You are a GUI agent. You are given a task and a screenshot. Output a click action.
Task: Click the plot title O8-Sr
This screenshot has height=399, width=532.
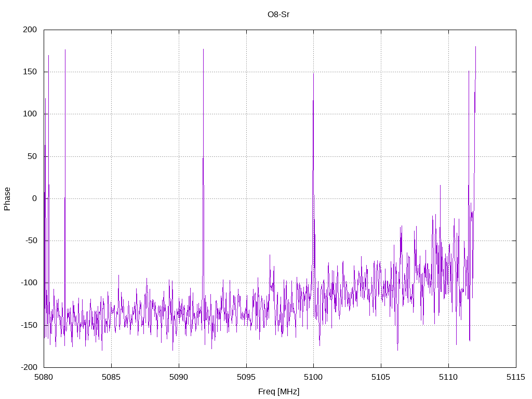click(x=278, y=15)
